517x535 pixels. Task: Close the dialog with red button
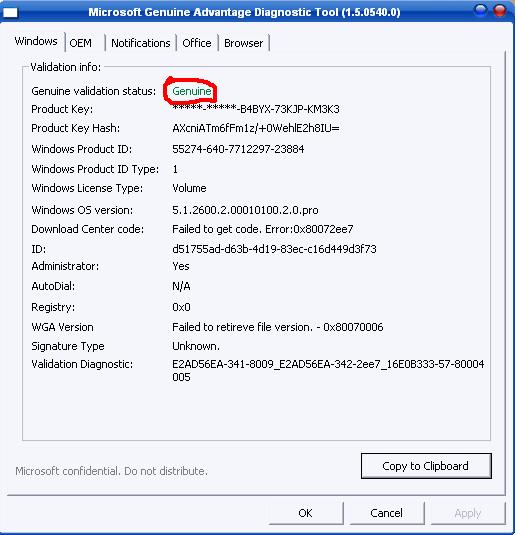(500, 10)
